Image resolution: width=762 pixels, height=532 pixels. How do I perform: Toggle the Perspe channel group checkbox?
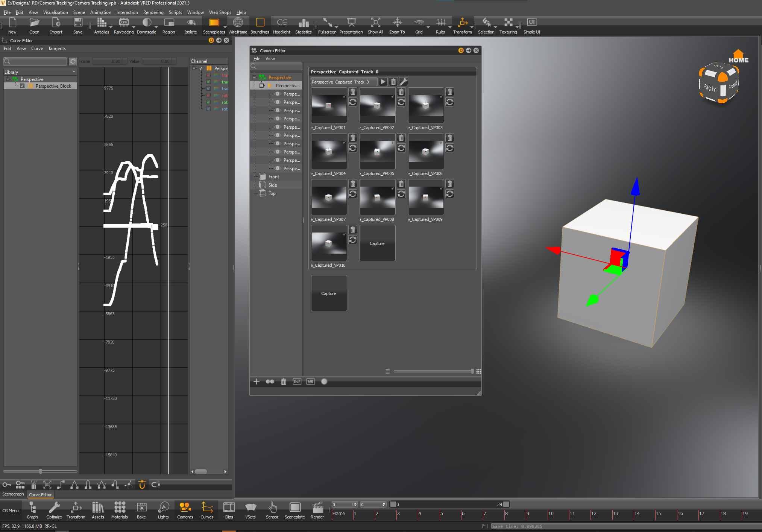tap(201, 68)
